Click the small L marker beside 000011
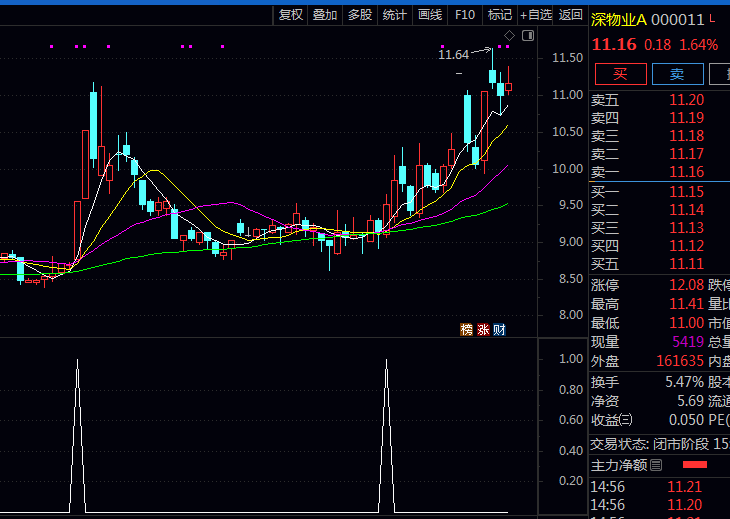Viewport: 730px width, 519px height. [x=712, y=19]
